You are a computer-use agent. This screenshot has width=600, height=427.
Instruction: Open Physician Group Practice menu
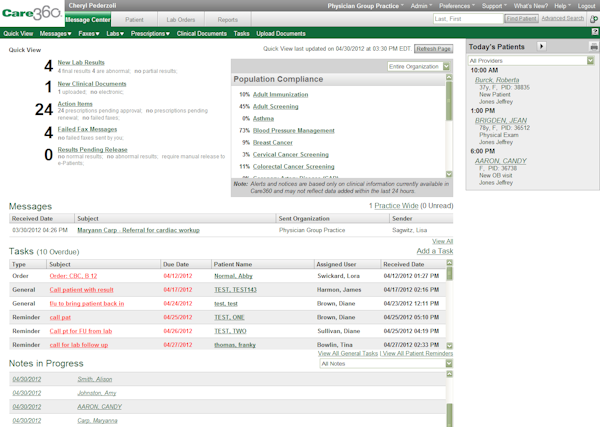(x=365, y=6)
